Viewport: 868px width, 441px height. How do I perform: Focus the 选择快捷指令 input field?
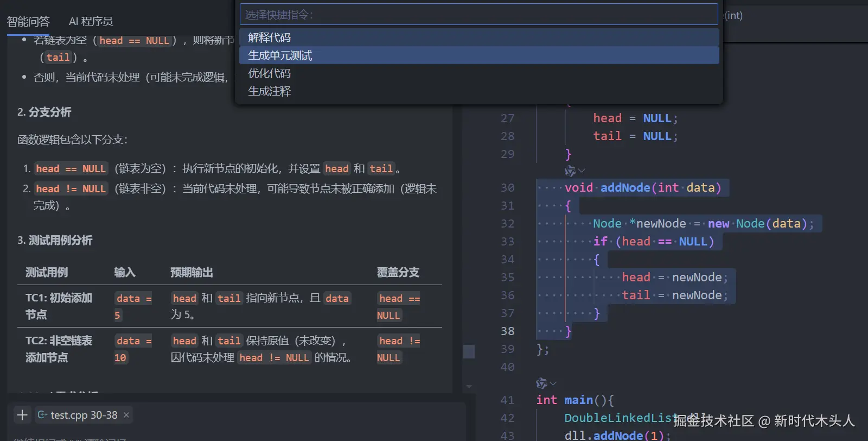(x=478, y=15)
